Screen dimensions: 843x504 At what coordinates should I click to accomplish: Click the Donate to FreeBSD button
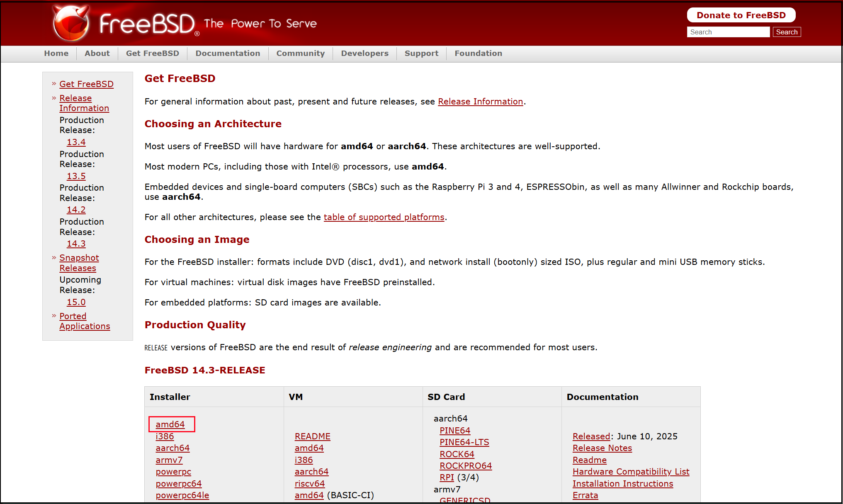[741, 15]
